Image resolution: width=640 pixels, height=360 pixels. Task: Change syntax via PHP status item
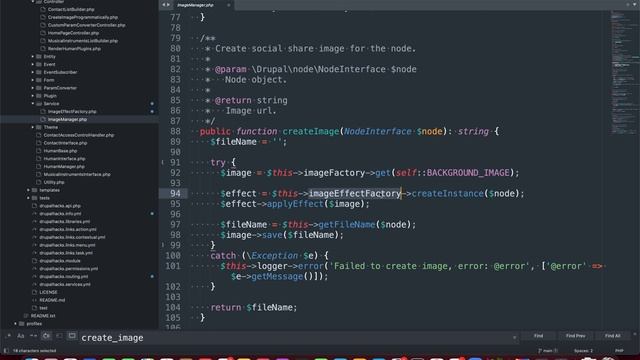(619, 351)
